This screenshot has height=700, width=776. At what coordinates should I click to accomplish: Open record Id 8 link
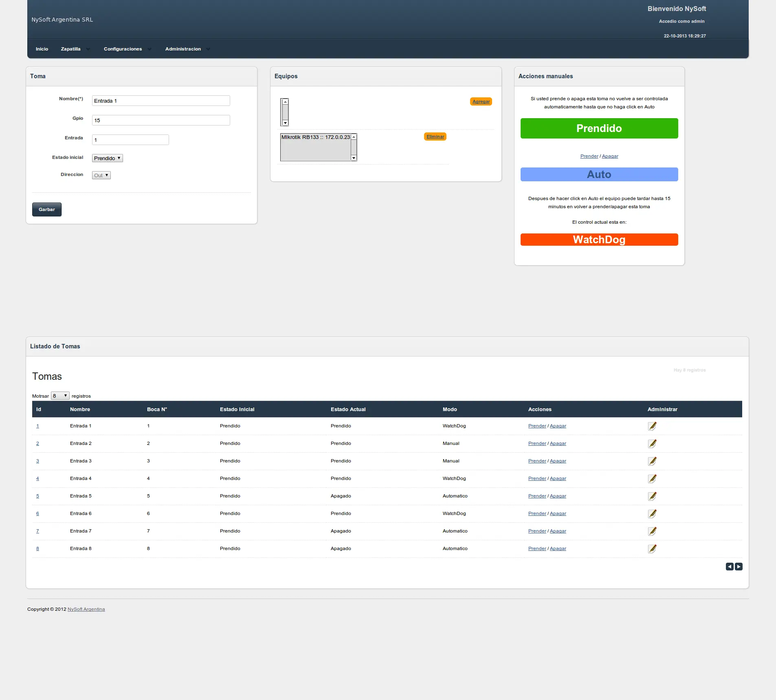(37, 548)
